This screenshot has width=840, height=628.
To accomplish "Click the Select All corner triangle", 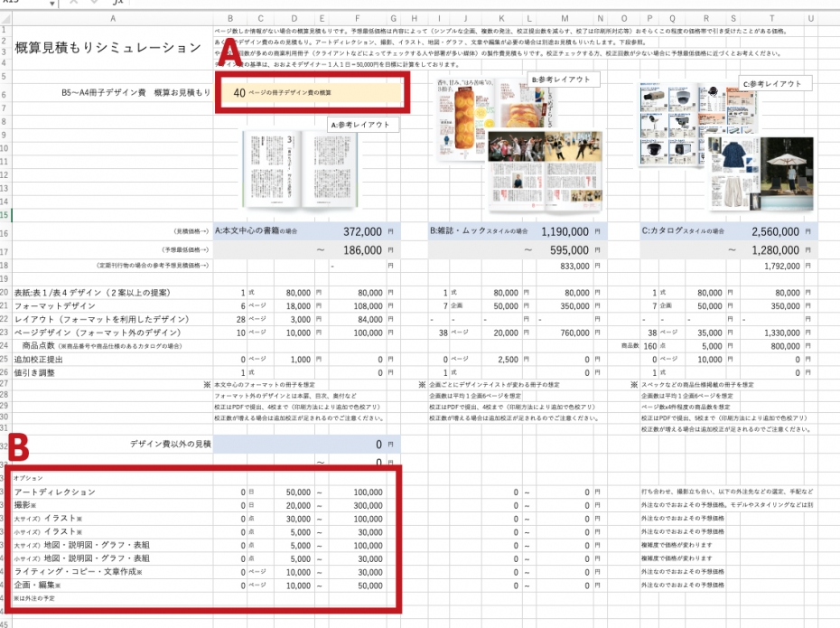I will (x=7, y=18).
